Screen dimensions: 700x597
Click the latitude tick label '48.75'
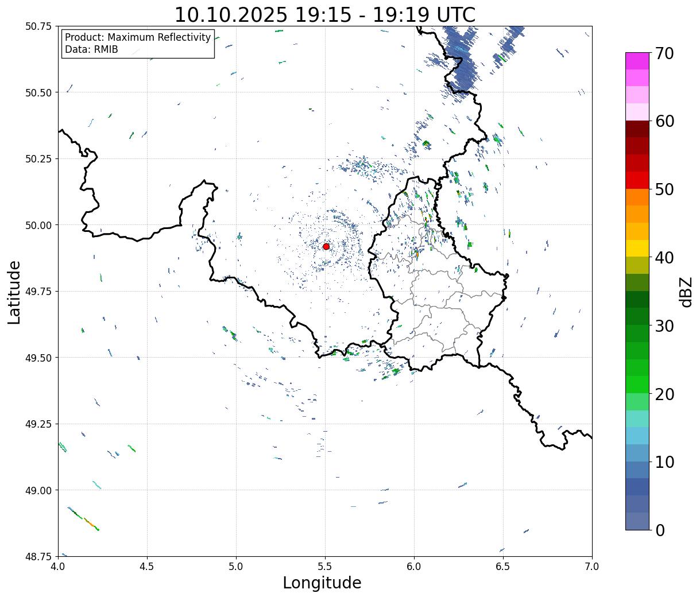38,556
